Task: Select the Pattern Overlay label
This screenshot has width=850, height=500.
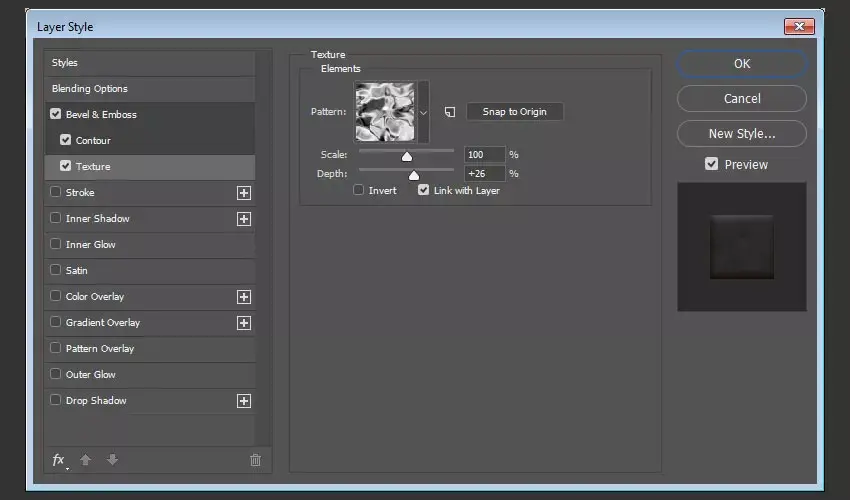Action: 100,349
